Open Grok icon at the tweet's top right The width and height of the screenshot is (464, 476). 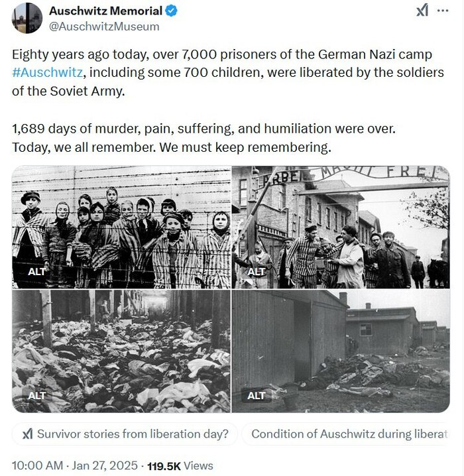point(422,11)
